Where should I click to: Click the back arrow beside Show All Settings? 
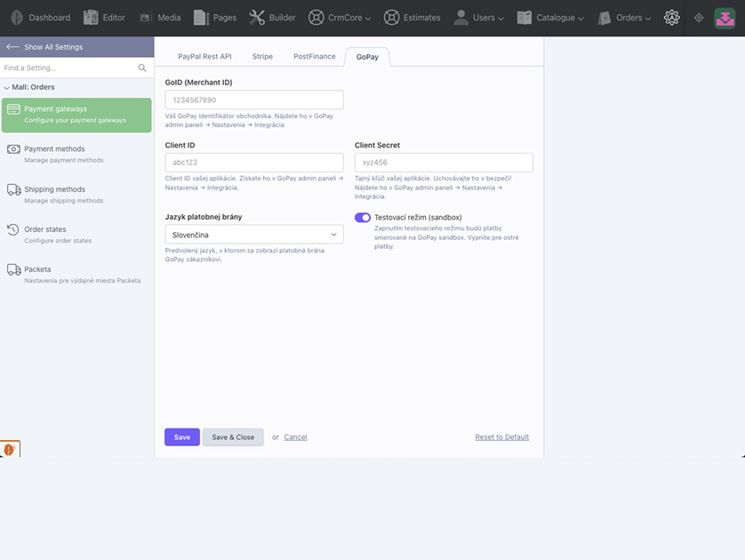(12, 47)
